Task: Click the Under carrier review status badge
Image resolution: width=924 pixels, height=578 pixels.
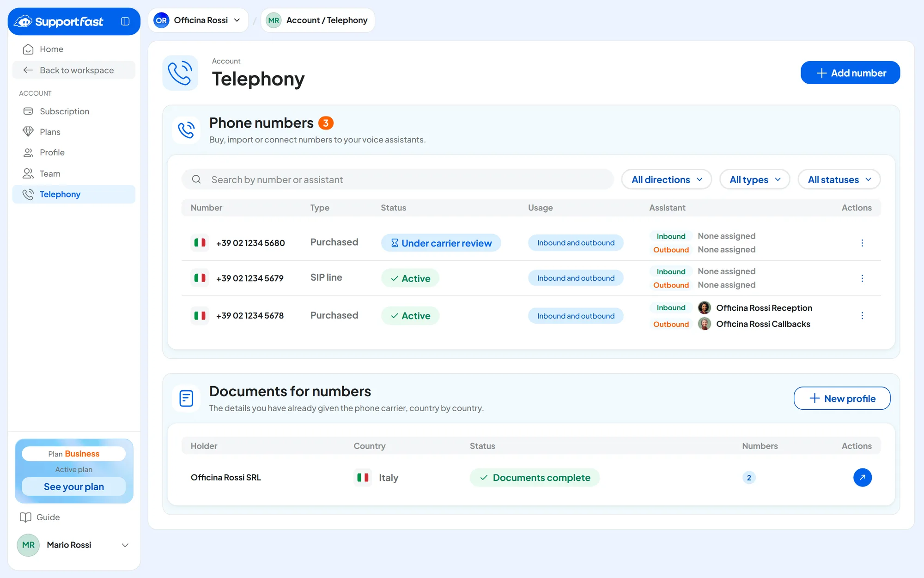Action: click(441, 243)
